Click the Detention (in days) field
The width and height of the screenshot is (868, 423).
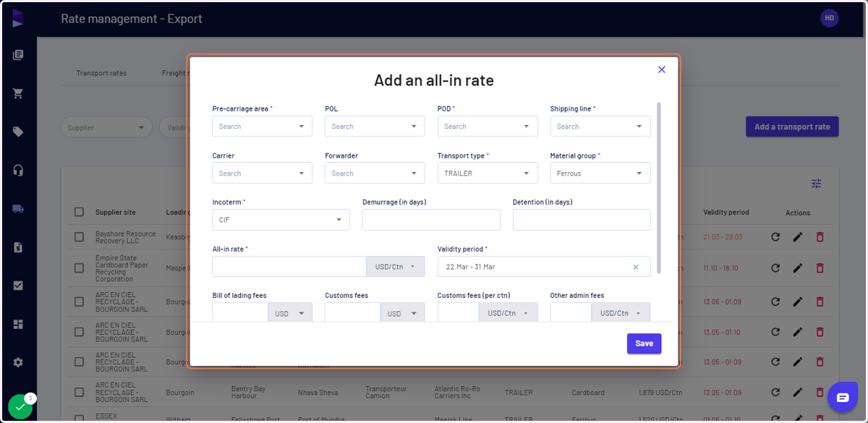click(582, 220)
